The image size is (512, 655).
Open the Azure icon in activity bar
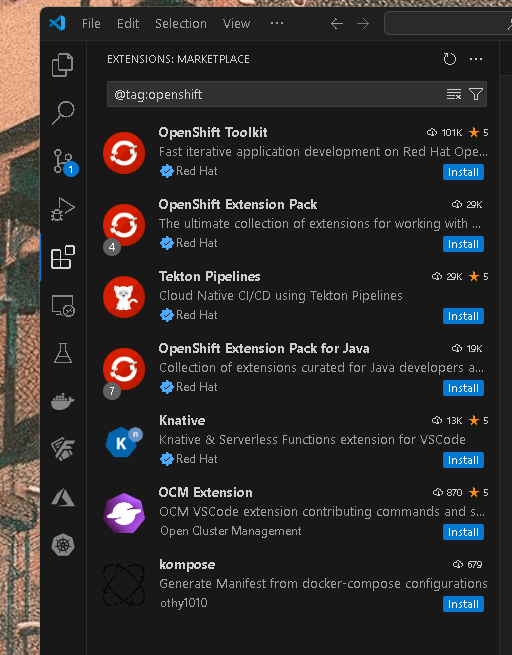pyautogui.click(x=63, y=498)
